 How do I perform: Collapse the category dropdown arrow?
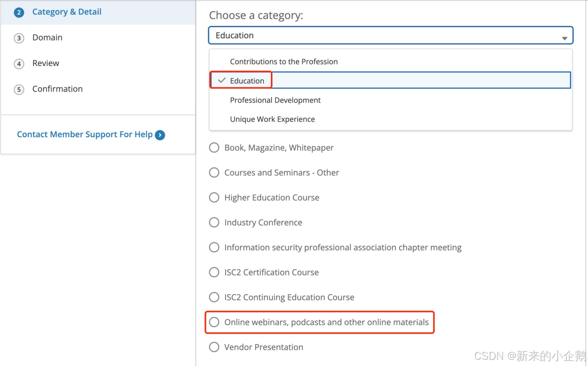click(x=564, y=38)
